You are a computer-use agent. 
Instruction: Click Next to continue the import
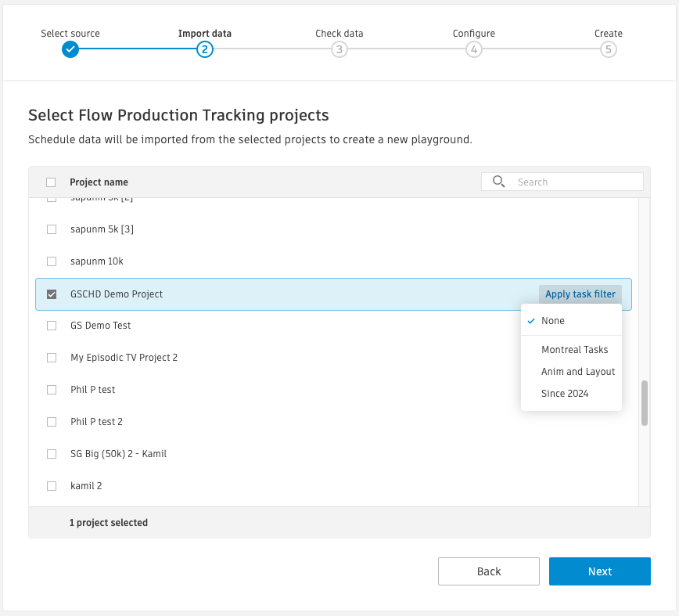pos(599,571)
